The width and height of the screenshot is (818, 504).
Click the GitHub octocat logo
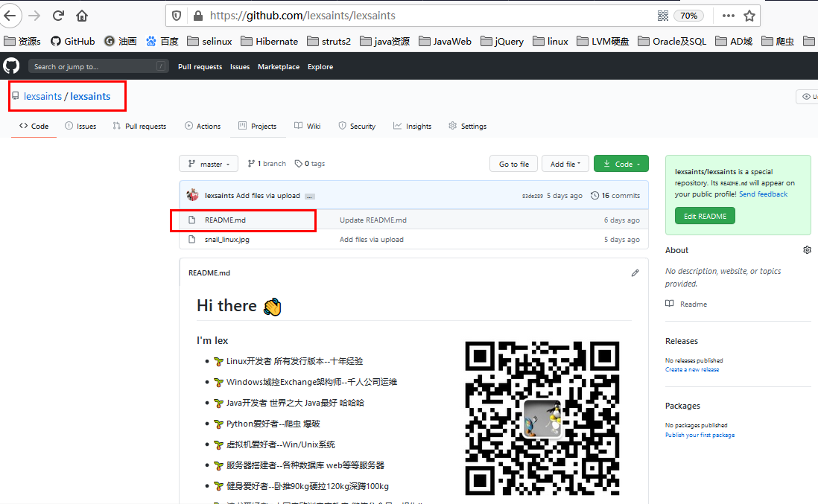pos(11,66)
